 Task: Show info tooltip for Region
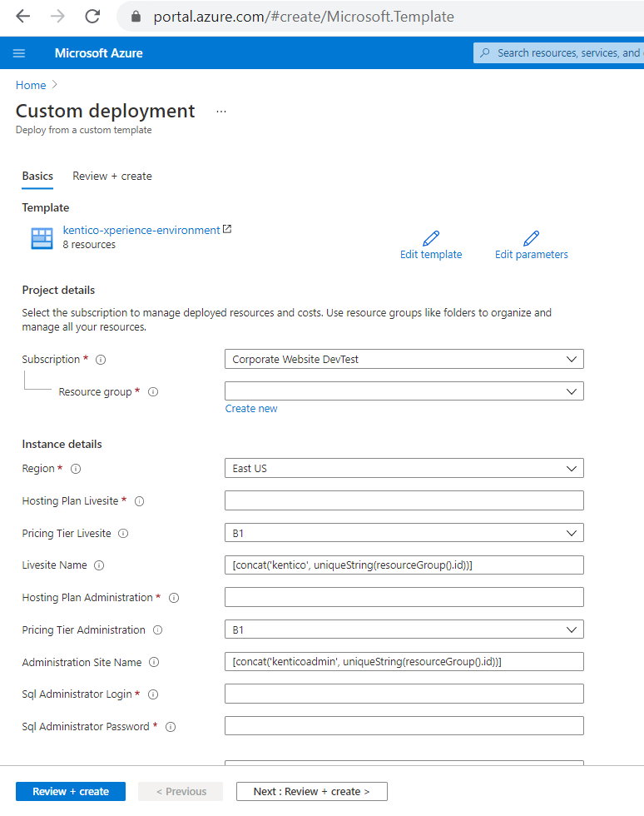point(76,469)
